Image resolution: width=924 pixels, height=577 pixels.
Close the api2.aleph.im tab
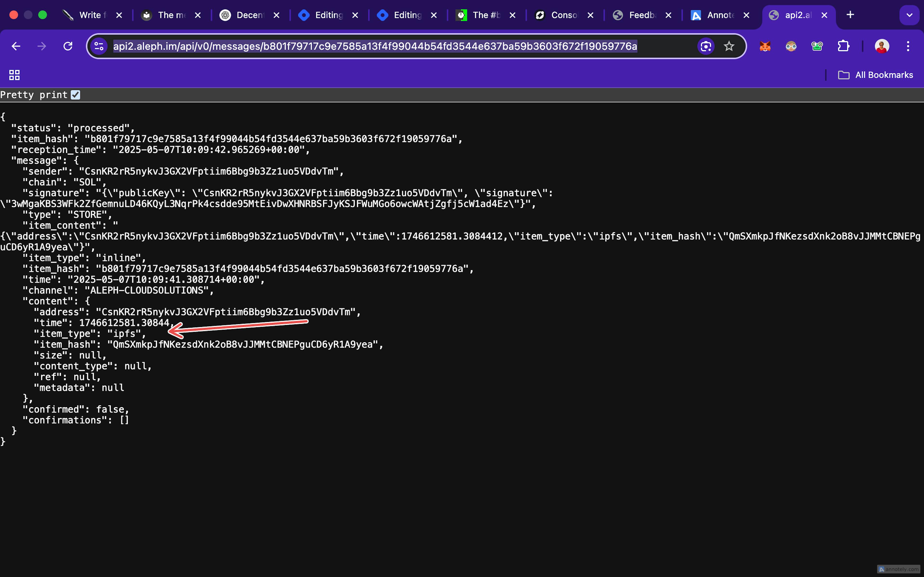(824, 15)
